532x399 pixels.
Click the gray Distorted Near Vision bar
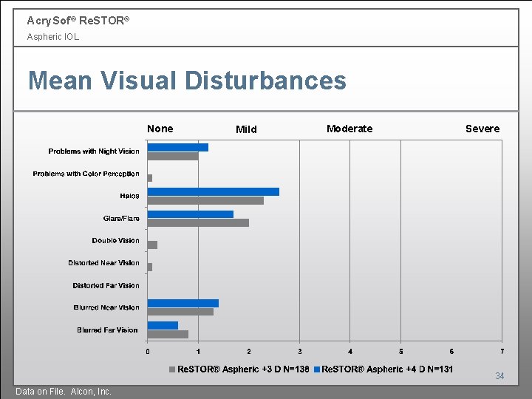pos(150,267)
